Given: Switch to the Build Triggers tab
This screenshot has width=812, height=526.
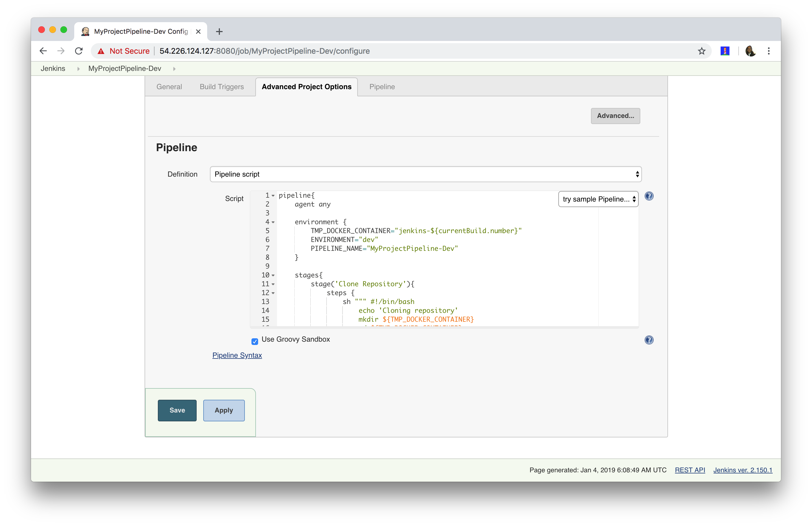Looking at the screenshot, I should [x=222, y=87].
